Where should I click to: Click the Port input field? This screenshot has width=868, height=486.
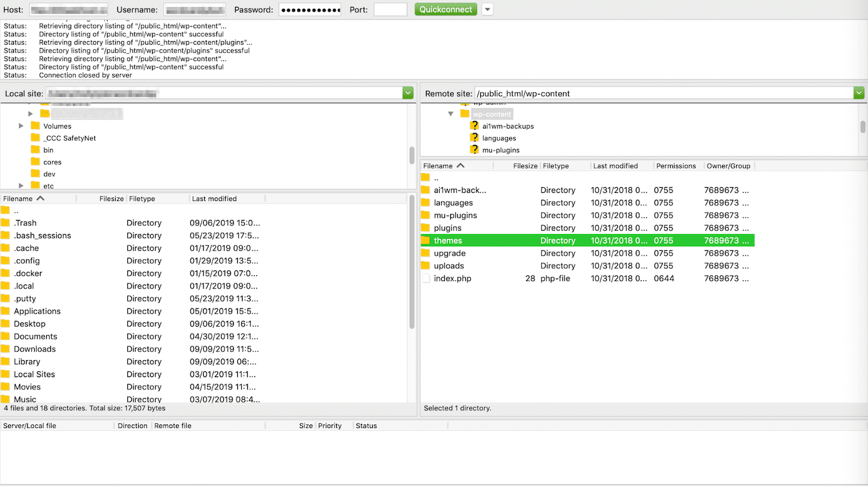tap(390, 9)
